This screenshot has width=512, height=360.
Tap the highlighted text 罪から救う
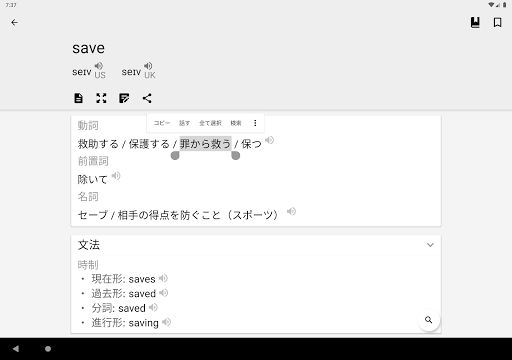[x=205, y=144]
